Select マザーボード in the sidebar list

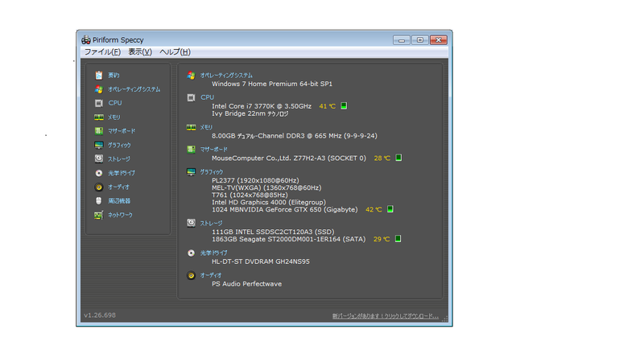(122, 131)
